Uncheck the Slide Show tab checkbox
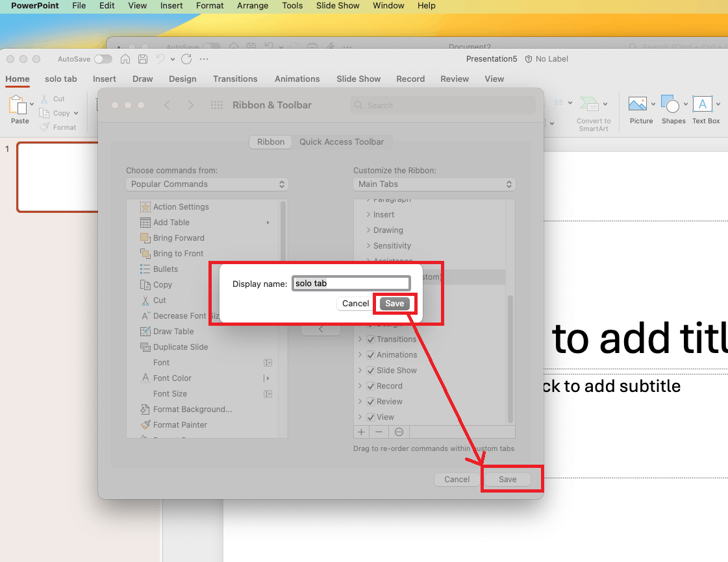Screen dimensions: 728x562 tap(371, 371)
